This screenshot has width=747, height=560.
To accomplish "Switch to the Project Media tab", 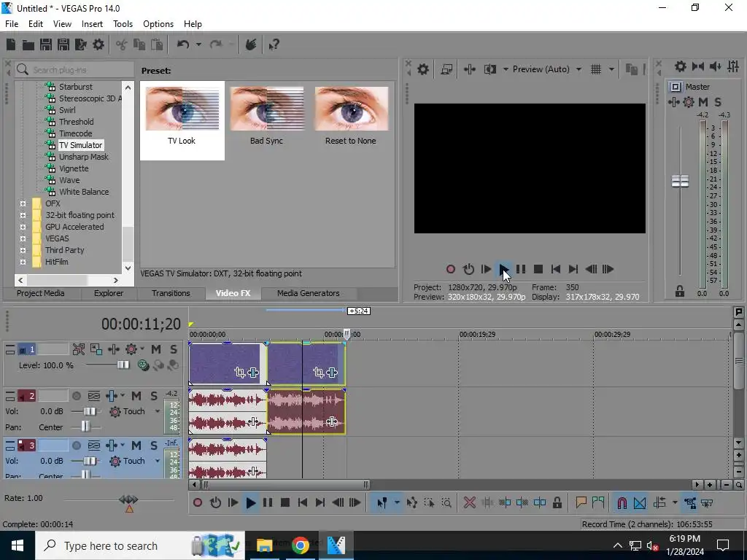I will coord(41,293).
